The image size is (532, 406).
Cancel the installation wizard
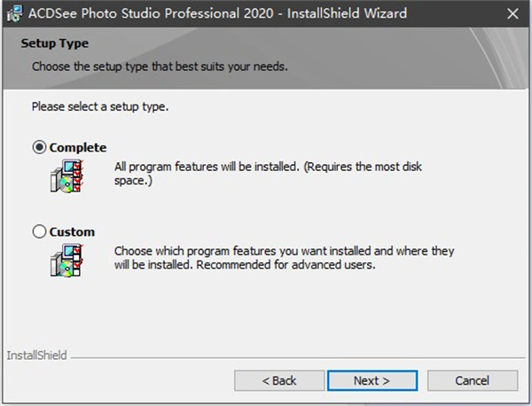(x=472, y=380)
